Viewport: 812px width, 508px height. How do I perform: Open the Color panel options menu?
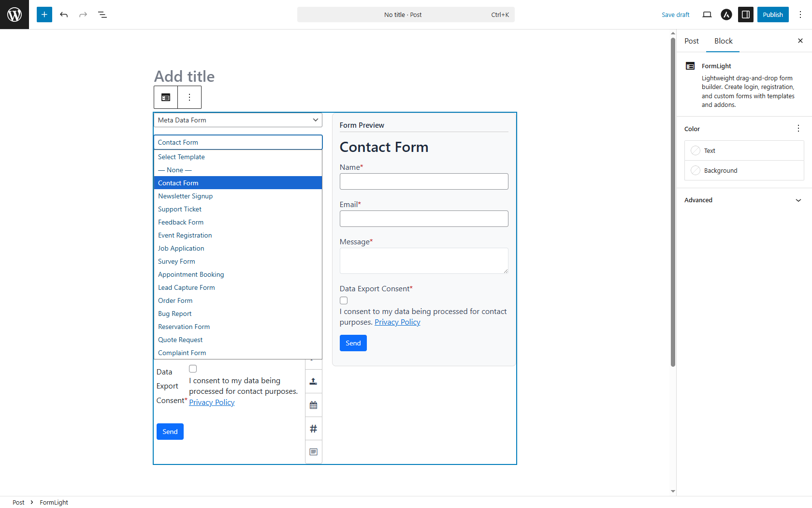point(798,128)
